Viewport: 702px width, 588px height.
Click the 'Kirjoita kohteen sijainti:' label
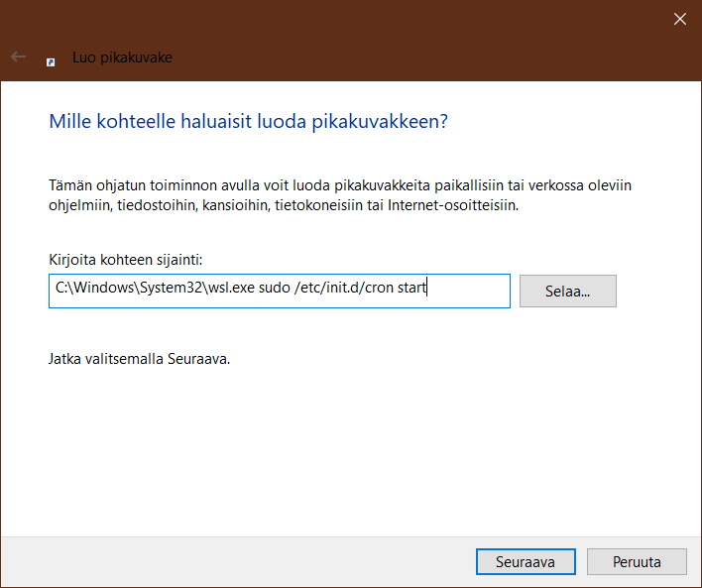click(126, 260)
